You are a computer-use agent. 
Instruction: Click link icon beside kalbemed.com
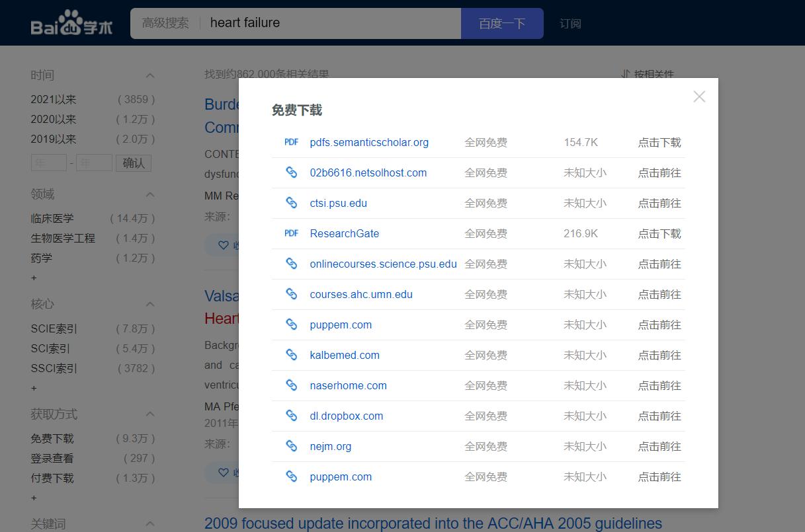pos(291,355)
